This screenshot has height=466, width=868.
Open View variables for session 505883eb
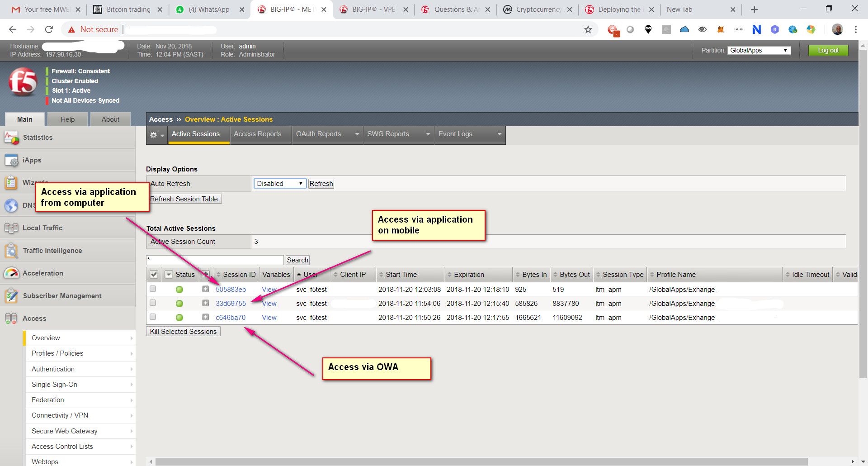coord(269,289)
